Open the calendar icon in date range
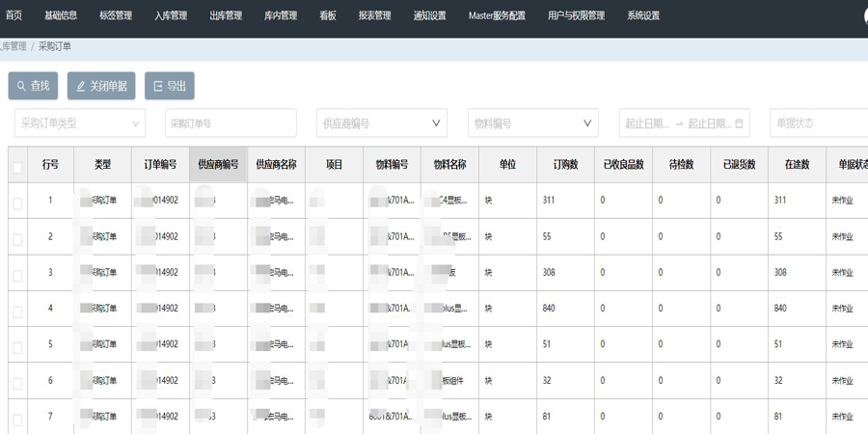Image resolution: width=868 pixels, height=434 pixels. pos(740,123)
